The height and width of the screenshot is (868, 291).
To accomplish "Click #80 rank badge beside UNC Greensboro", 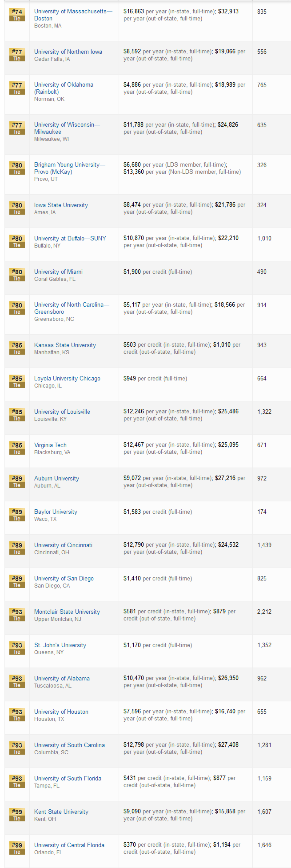I will 17,308.
